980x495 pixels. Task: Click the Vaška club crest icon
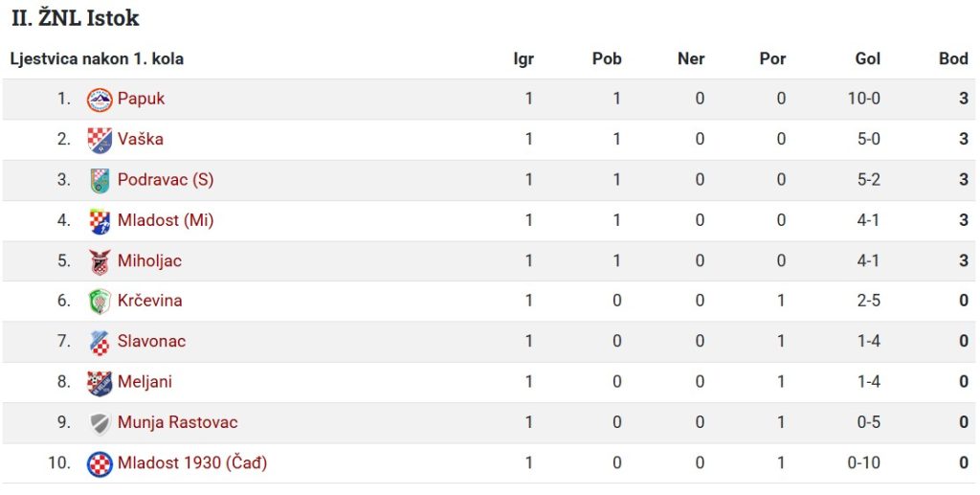point(100,141)
